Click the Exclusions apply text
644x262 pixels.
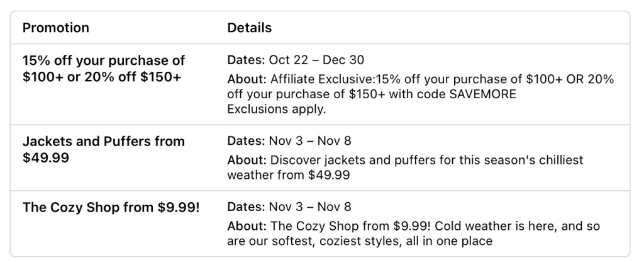tap(277, 108)
